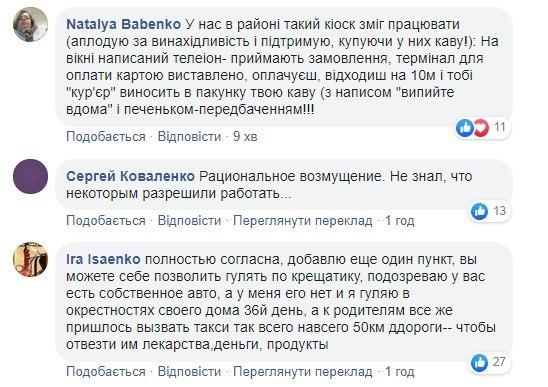Reply to Ira Isaenko's comment
Screen dimensions: 548x387
(189, 371)
